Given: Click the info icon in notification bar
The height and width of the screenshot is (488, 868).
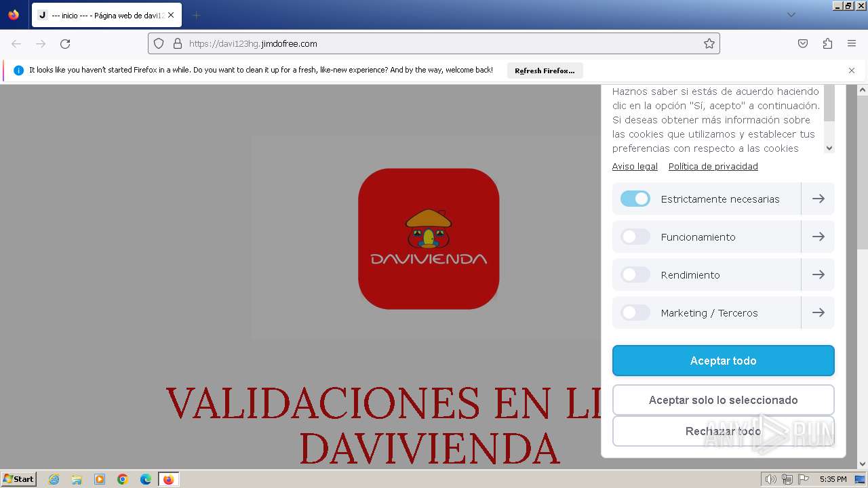Looking at the screenshot, I should 18,70.
